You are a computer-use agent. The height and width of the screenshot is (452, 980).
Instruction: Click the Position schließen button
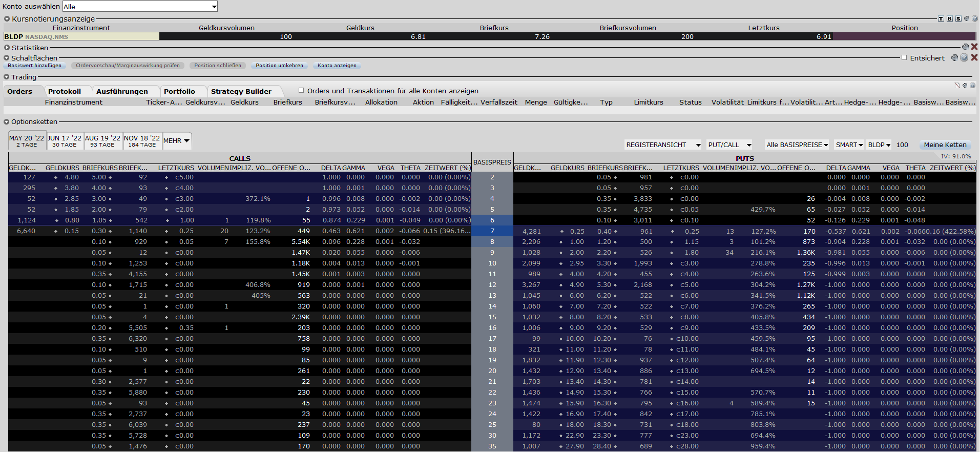(x=218, y=66)
